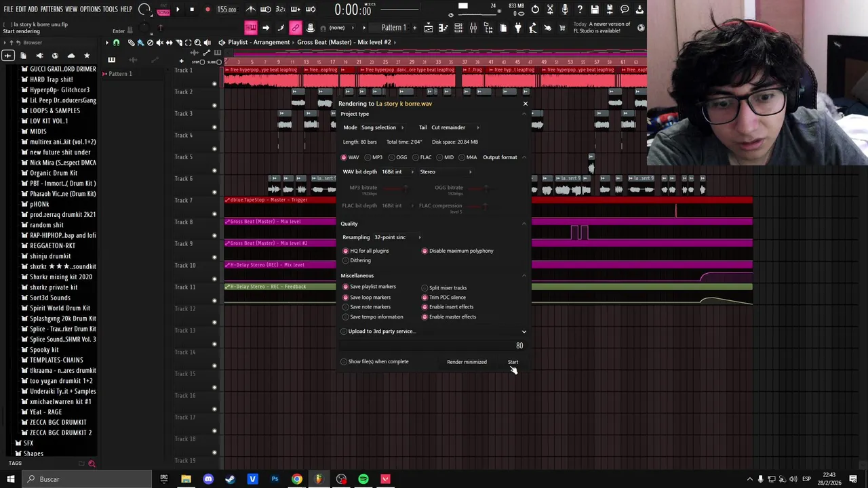Open the PATTERNS menu
The height and width of the screenshot is (488, 868).
(52, 9)
